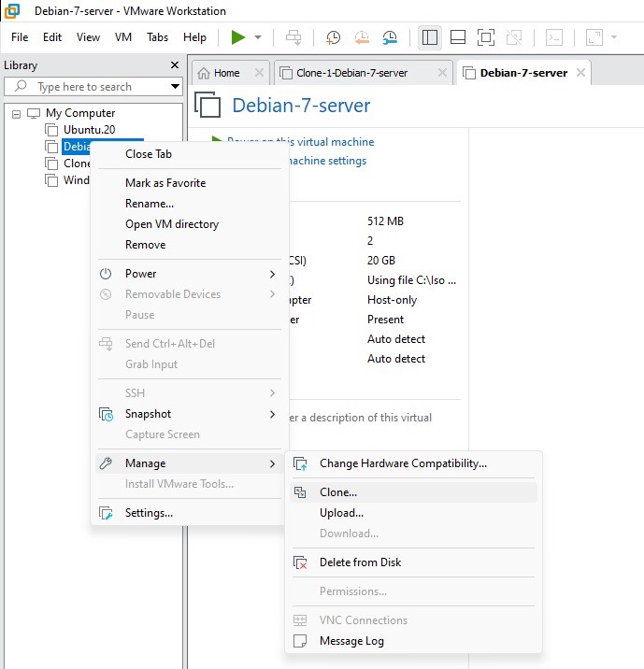The image size is (644, 669).
Task: Choose Rename... in the context menu
Action: point(150,204)
